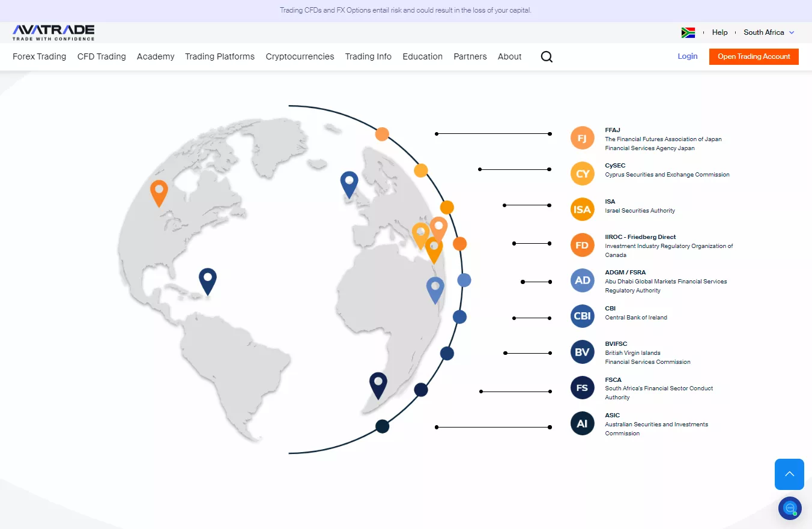Click the dark navy dot beside the FSCA line
The height and width of the screenshot is (529, 812).
421,390
